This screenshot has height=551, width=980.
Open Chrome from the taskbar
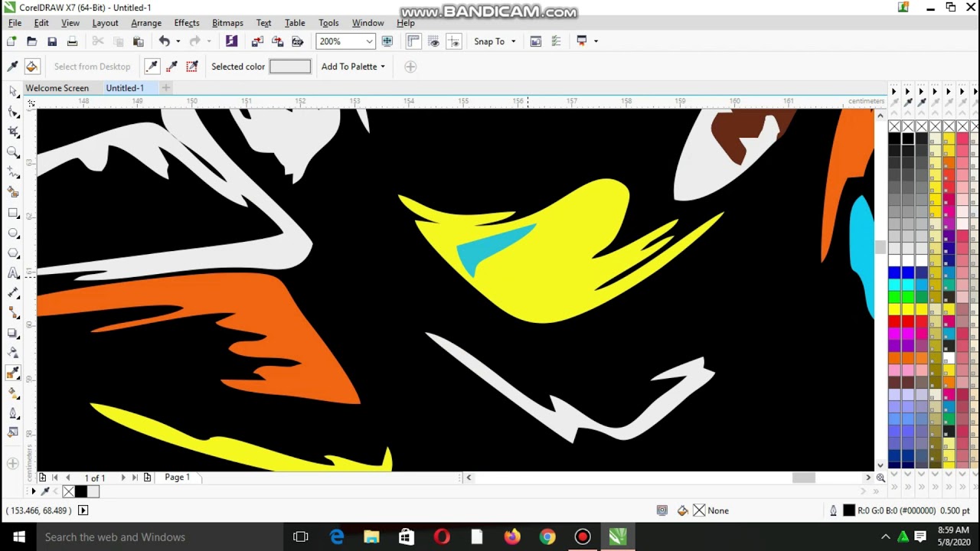(547, 537)
